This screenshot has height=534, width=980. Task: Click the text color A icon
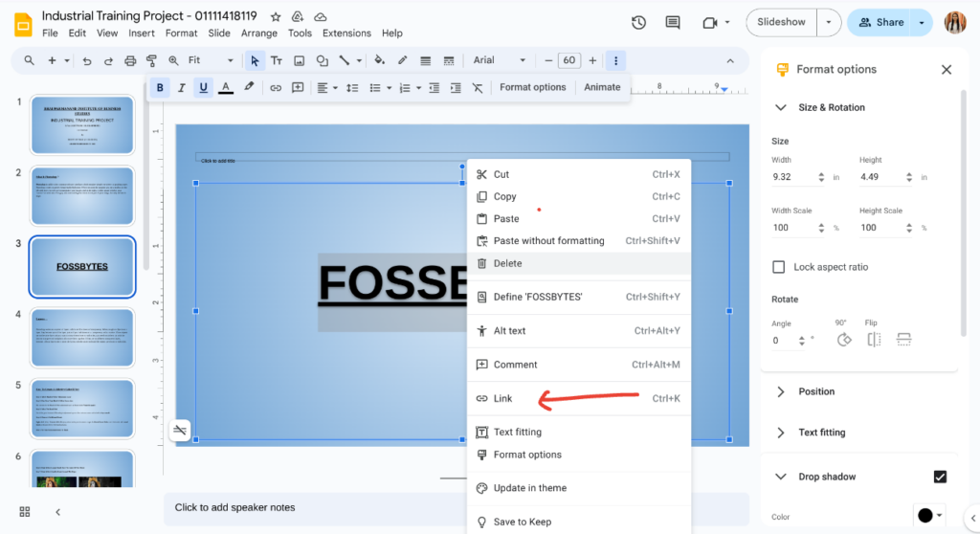(226, 87)
